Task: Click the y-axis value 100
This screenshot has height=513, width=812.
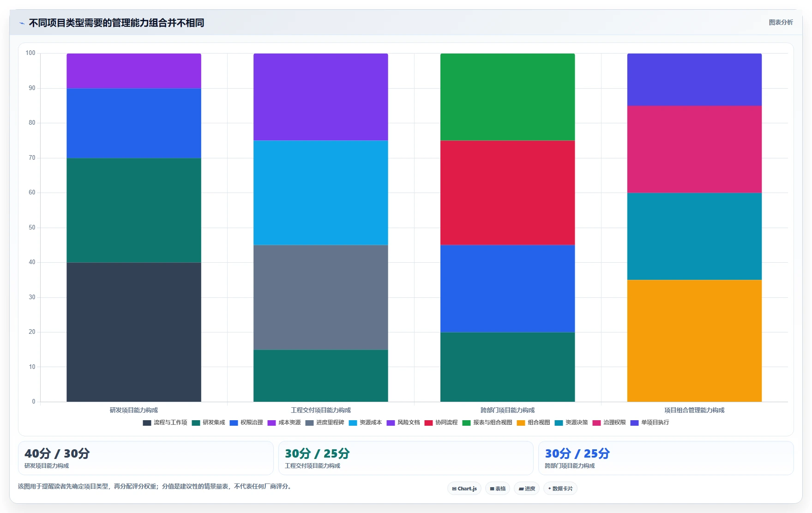Action: (x=30, y=53)
